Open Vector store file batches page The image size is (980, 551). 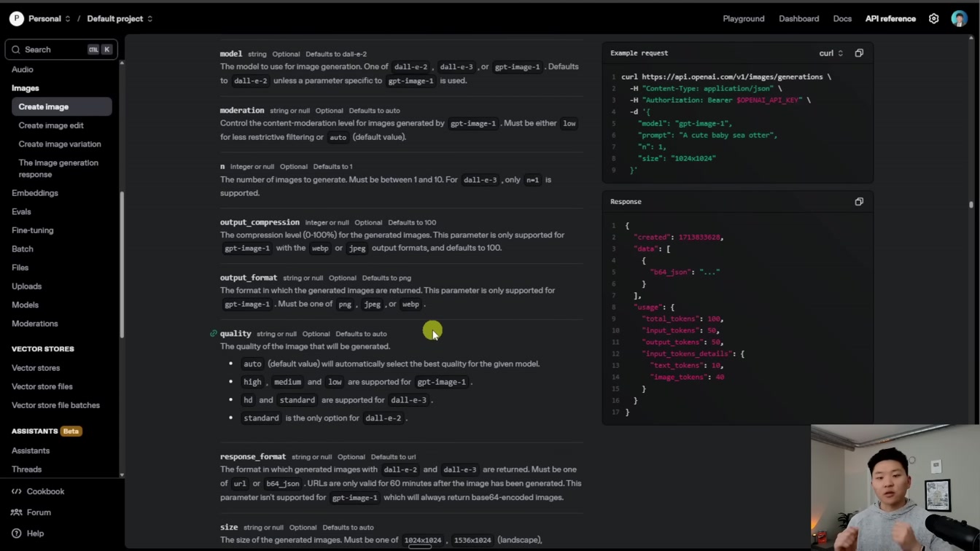tap(55, 405)
